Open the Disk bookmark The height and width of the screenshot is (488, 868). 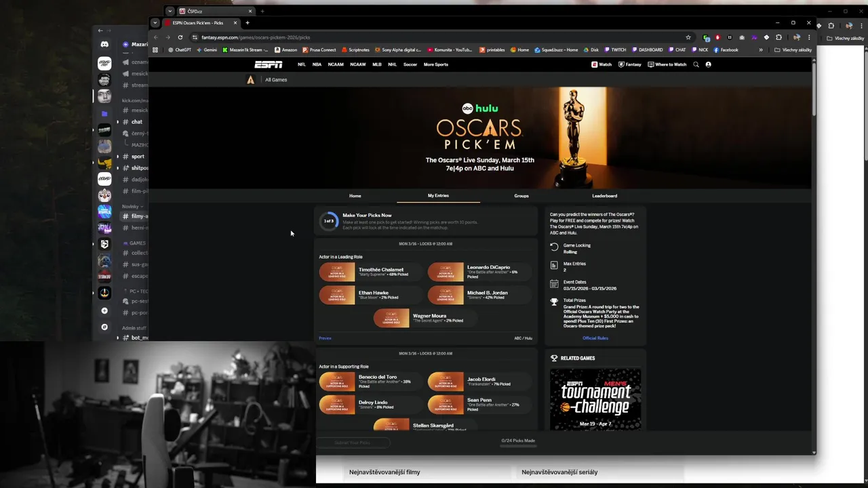point(591,49)
